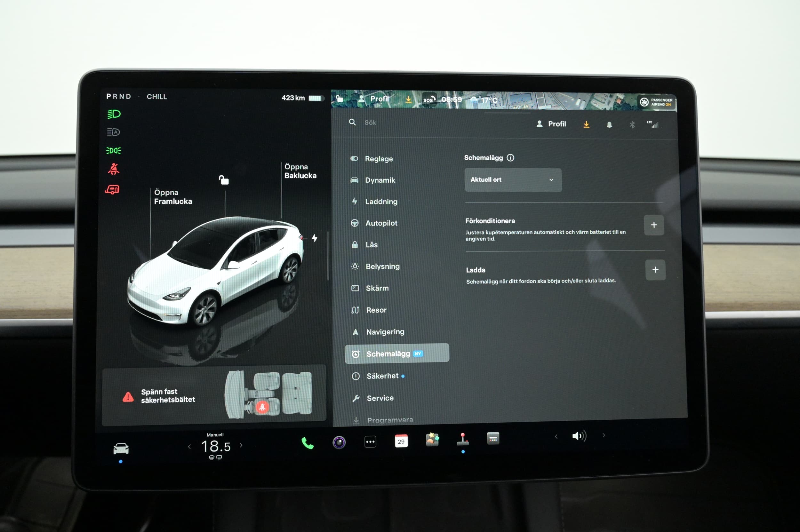The height and width of the screenshot is (532, 800).
Task: Tap the software download arrow icon
Action: [586, 124]
